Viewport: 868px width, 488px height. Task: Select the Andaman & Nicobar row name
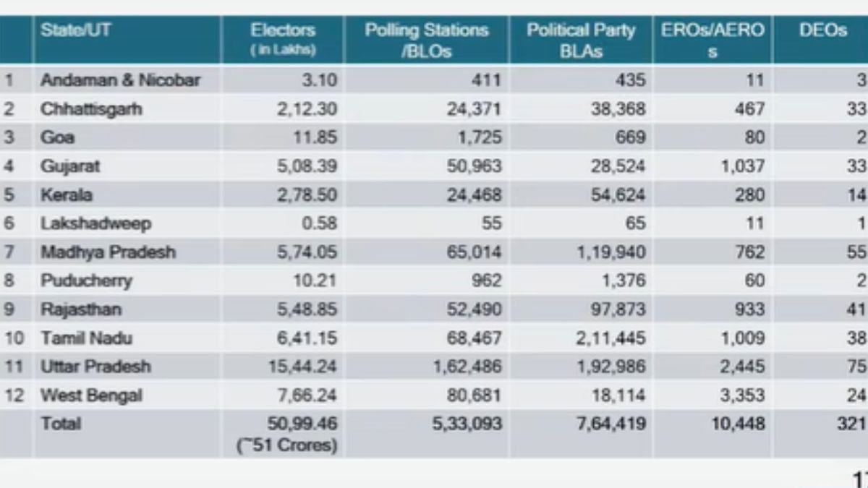click(x=120, y=80)
